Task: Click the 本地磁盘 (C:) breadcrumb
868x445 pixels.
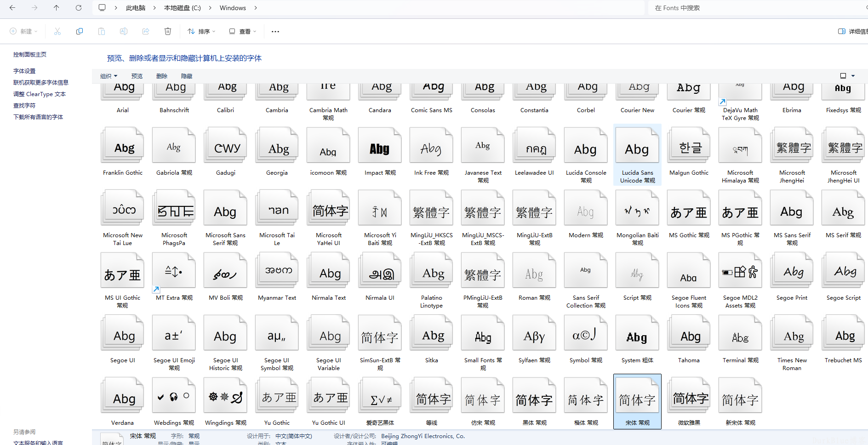Action: [183, 8]
